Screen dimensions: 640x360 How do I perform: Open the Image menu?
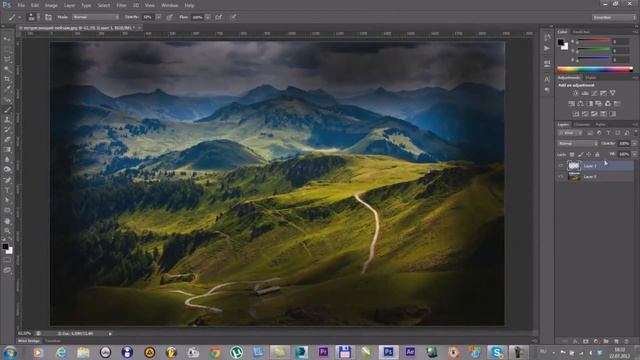(51, 5)
